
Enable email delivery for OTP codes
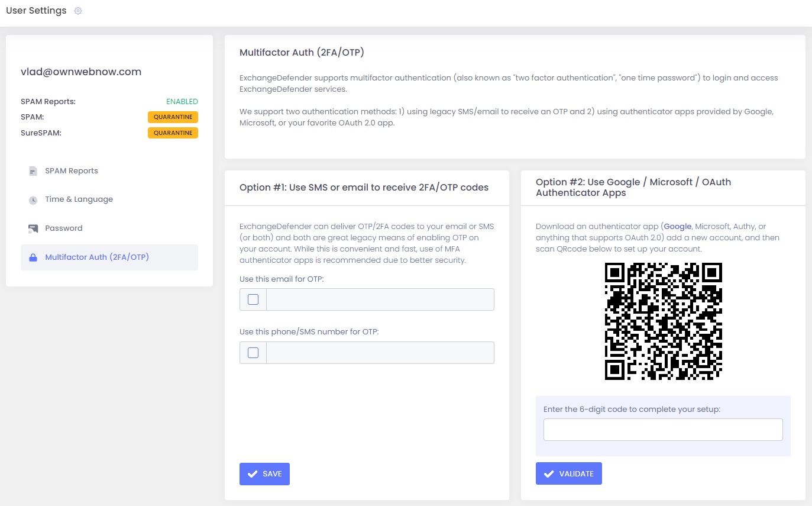(x=252, y=299)
